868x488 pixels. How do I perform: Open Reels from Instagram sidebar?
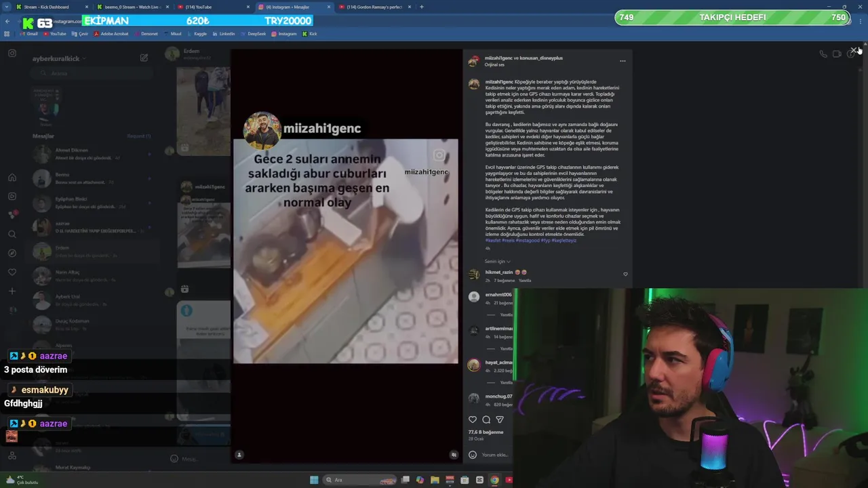pos(12,197)
